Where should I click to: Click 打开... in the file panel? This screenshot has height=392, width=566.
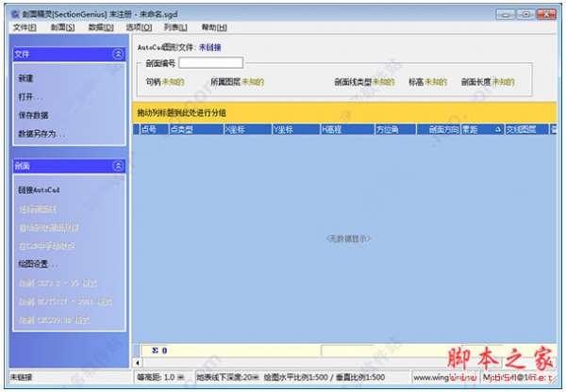click(x=30, y=96)
